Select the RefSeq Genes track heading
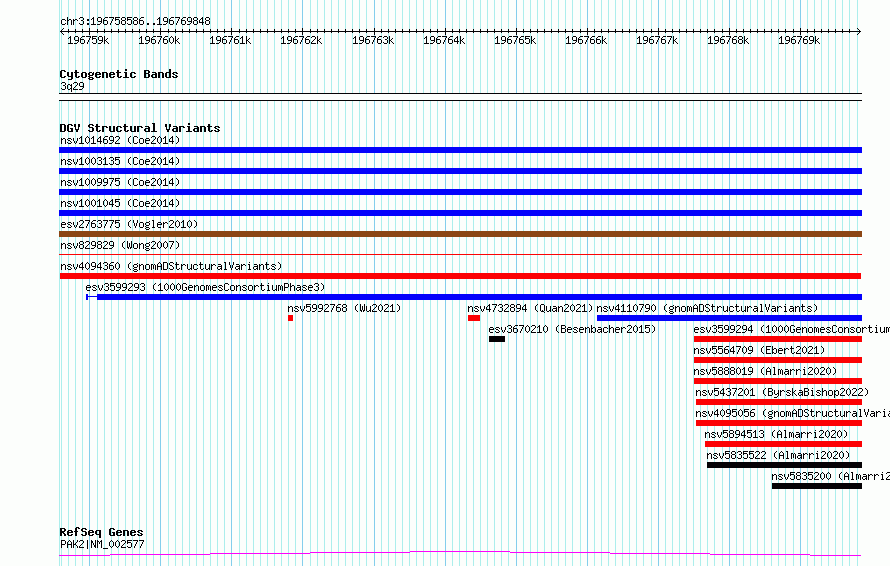This screenshot has height=566, width=890. pos(101,533)
